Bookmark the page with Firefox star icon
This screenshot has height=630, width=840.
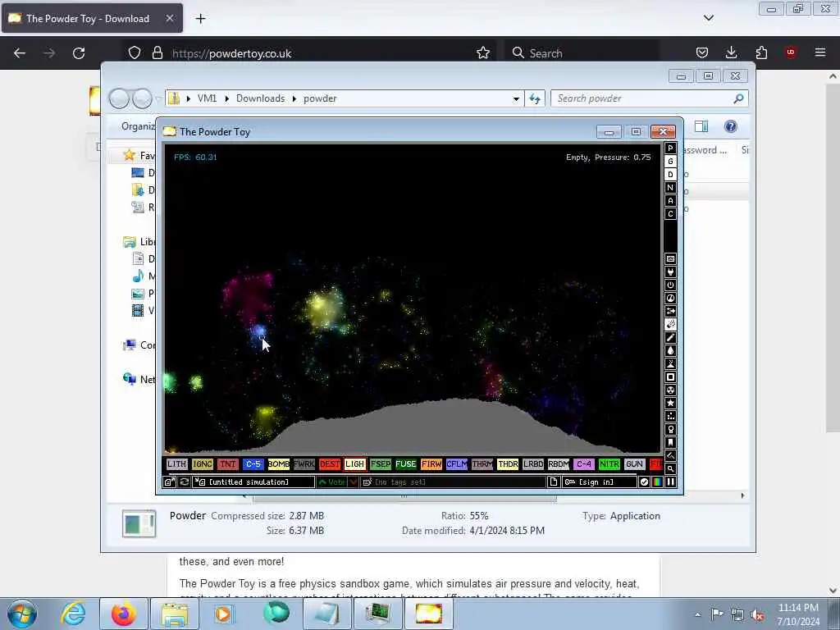pyautogui.click(x=482, y=53)
